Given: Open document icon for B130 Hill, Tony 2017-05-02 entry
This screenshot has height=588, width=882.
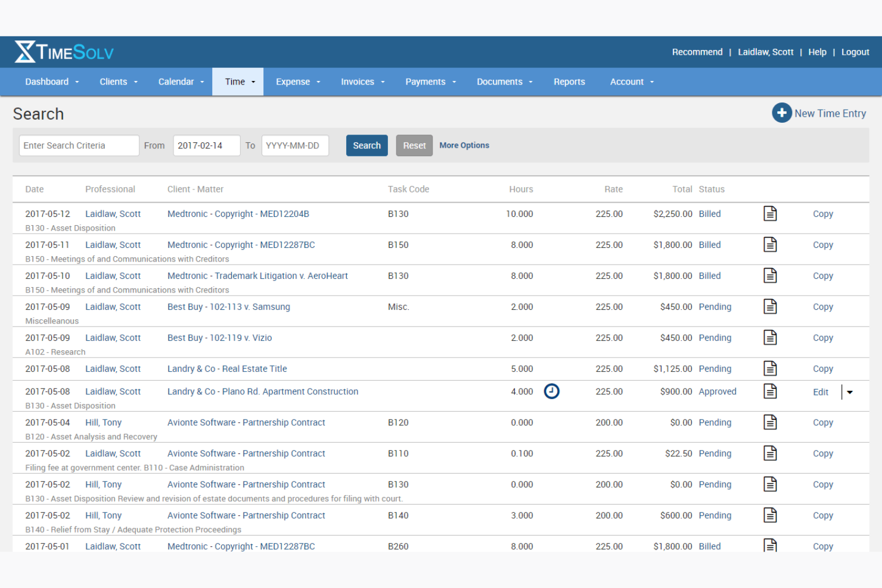Looking at the screenshot, I should click(x=770, y=484).
